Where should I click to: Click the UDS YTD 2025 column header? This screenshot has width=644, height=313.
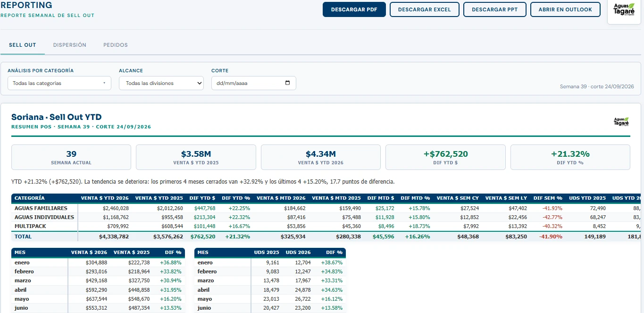pos(588,198)
